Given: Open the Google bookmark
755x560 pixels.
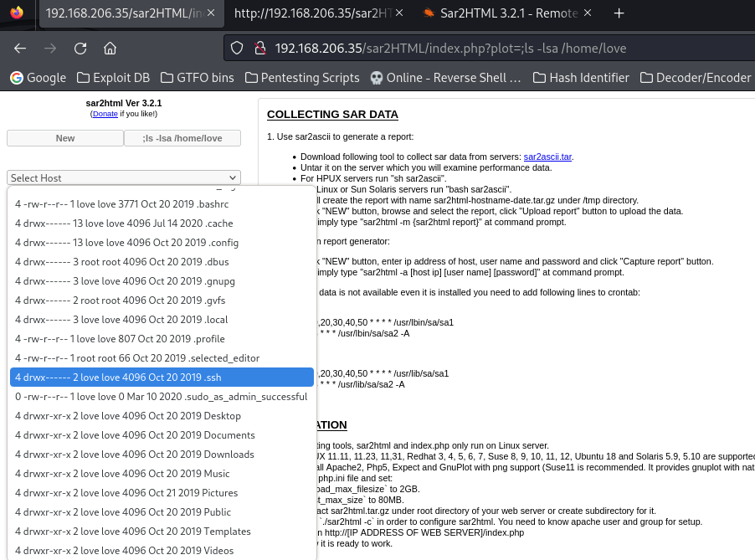Looking at the screenshot, I should pyautogui.click(x=38, y=78).
